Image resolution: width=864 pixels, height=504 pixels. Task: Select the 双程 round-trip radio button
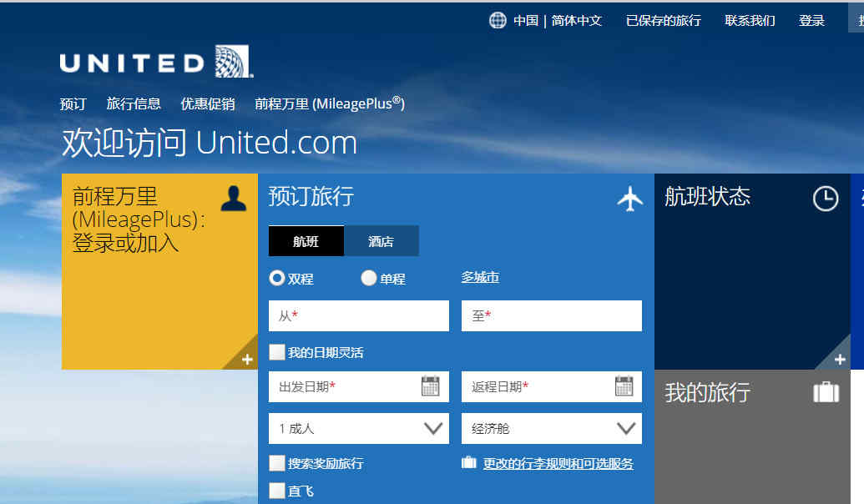pyautogui.click(x=277, y=278)
